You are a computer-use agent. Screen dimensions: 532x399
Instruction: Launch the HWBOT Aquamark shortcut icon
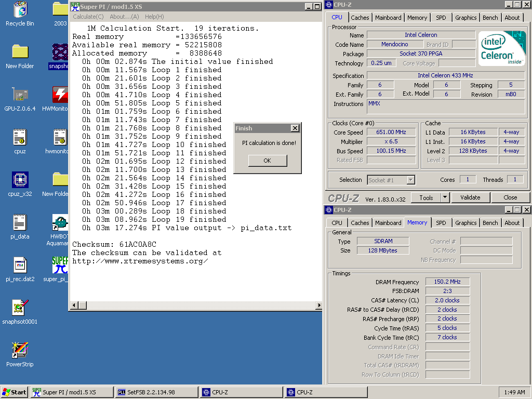tap(60, 222)
